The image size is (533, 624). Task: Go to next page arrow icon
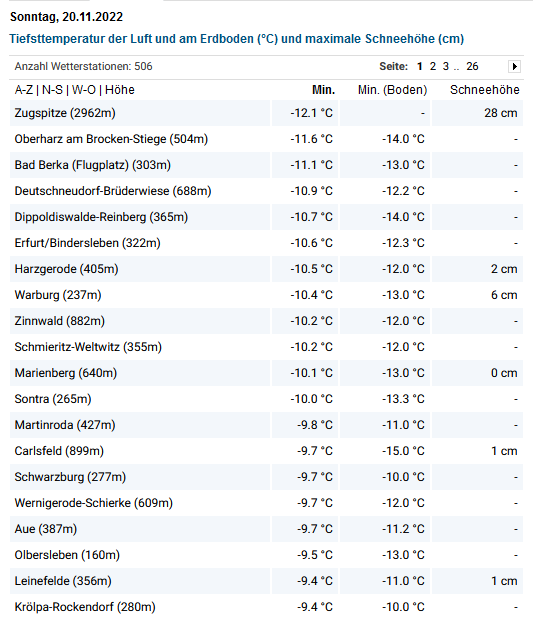(x=514, y=66)
